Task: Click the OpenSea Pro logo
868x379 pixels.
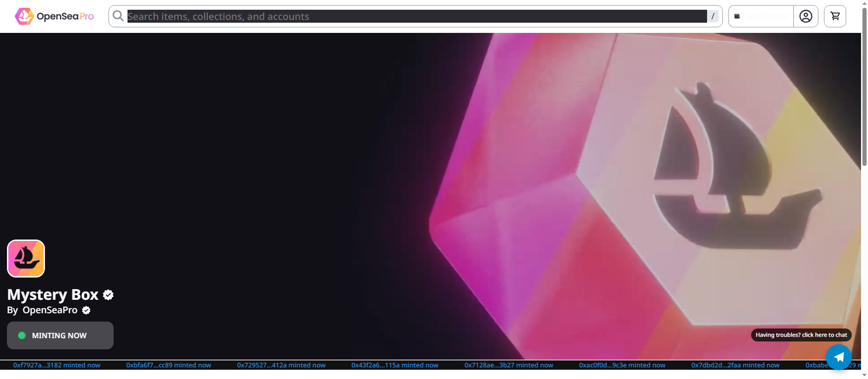Action: [x=54, y=16]
